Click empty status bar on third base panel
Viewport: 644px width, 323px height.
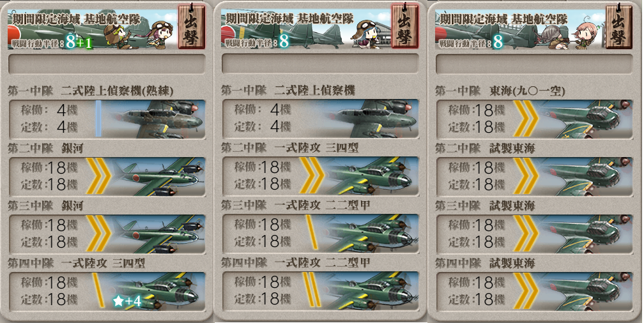[x=534, y=64]
